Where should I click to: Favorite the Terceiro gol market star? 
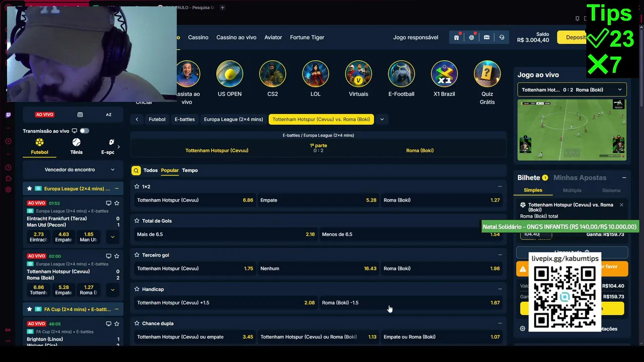click(137, 255)
